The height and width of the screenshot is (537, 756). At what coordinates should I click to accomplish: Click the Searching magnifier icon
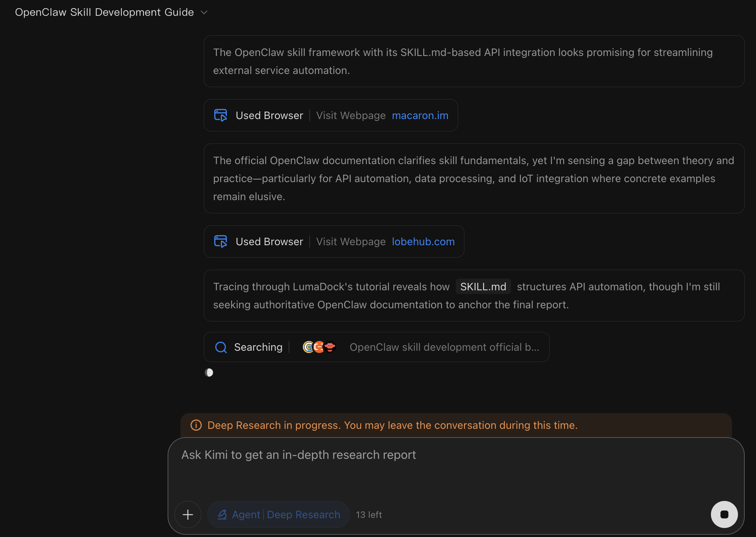pos(221,347)
